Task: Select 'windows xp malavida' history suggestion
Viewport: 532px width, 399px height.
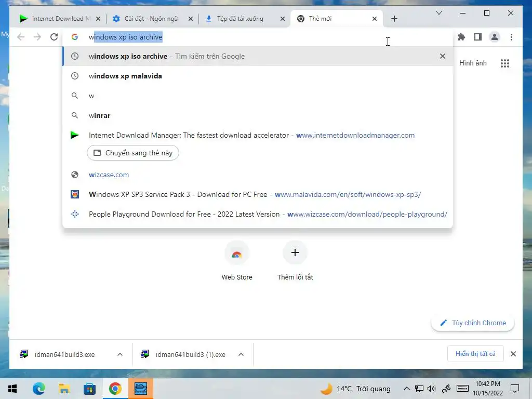Action: [258, 76]
